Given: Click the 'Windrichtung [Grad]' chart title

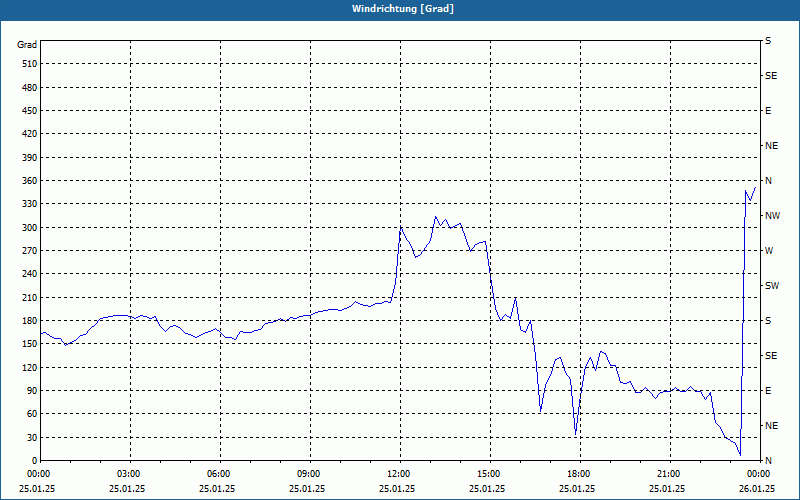Looking at the screenshot, I should 403,9.
